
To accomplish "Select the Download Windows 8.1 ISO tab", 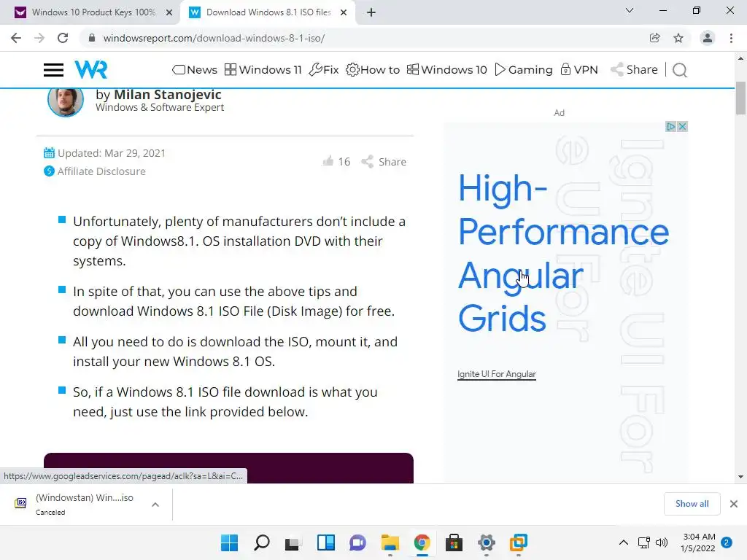I will click(268, 12).
